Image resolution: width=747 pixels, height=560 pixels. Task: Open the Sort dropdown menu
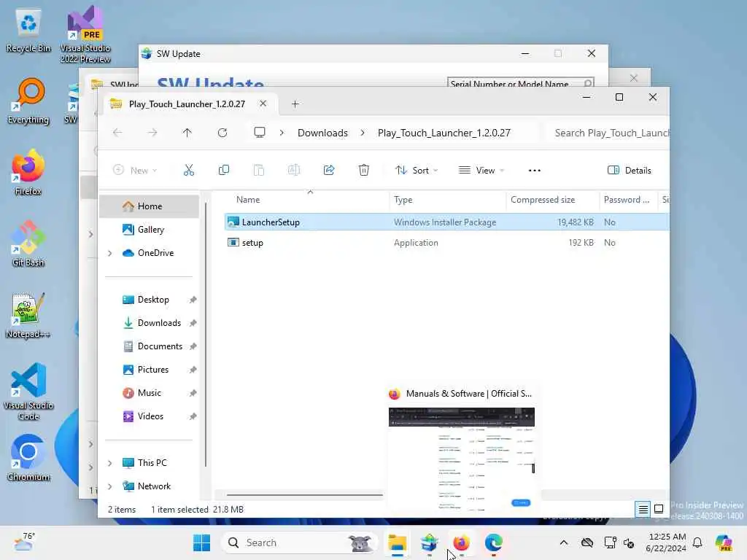pos(417,171)
